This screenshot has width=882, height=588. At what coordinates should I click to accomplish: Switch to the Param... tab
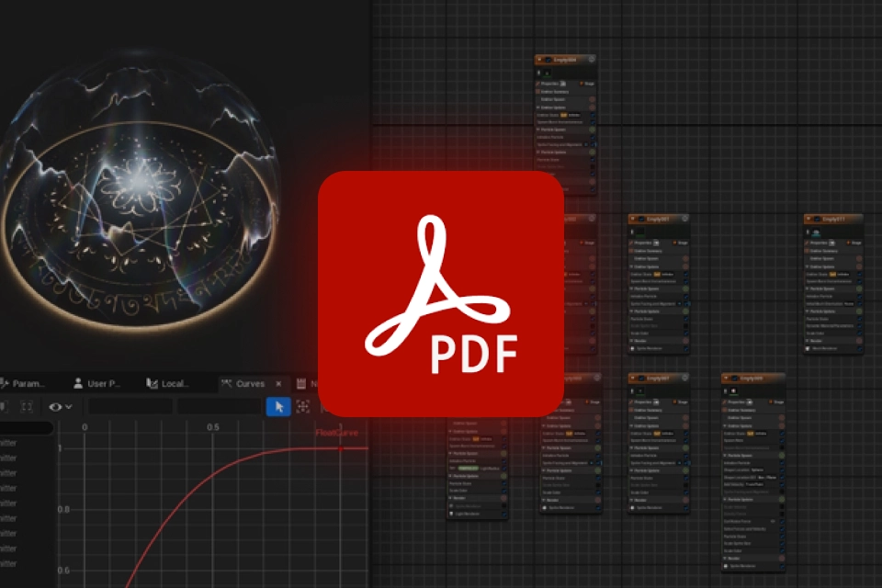click(x=22, y=384)
